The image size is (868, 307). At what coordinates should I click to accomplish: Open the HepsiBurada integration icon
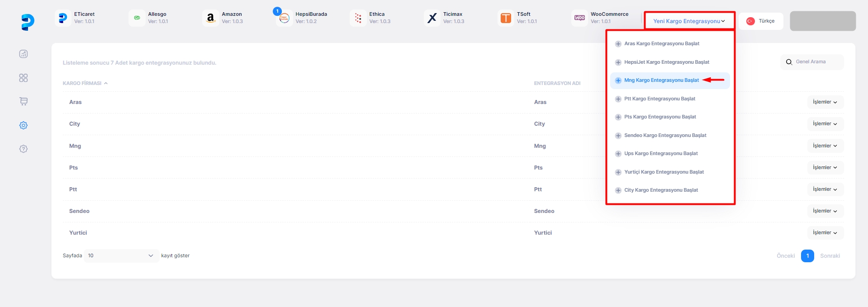(x=284, y=18)
